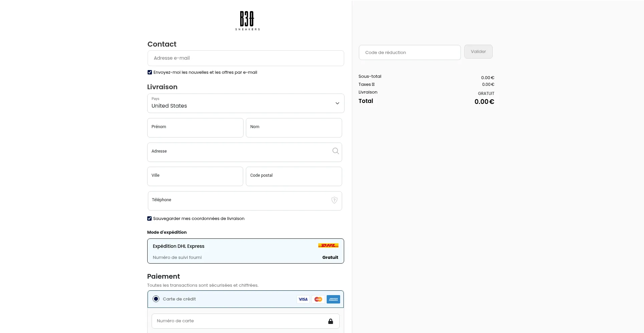The height and width of the screenshot is (333, 644).
Task: Focus the Code postal input field
Action: coord(293,176)
